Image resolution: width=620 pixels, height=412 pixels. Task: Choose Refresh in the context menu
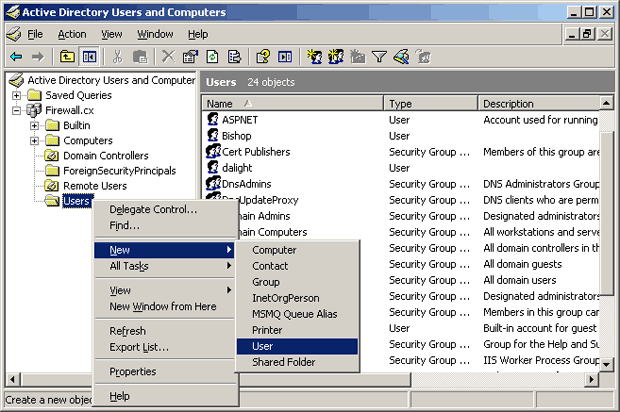164,331
